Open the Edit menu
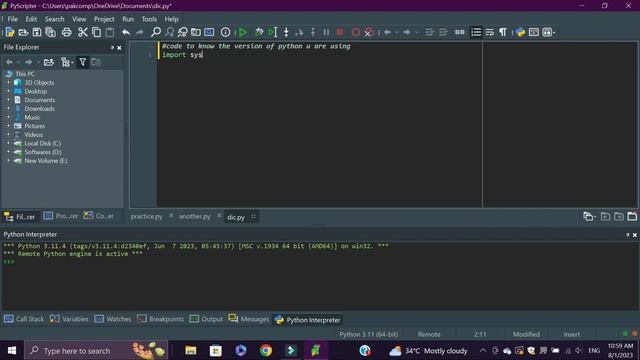This screenshot has height=360, width=640. (31, 19)
